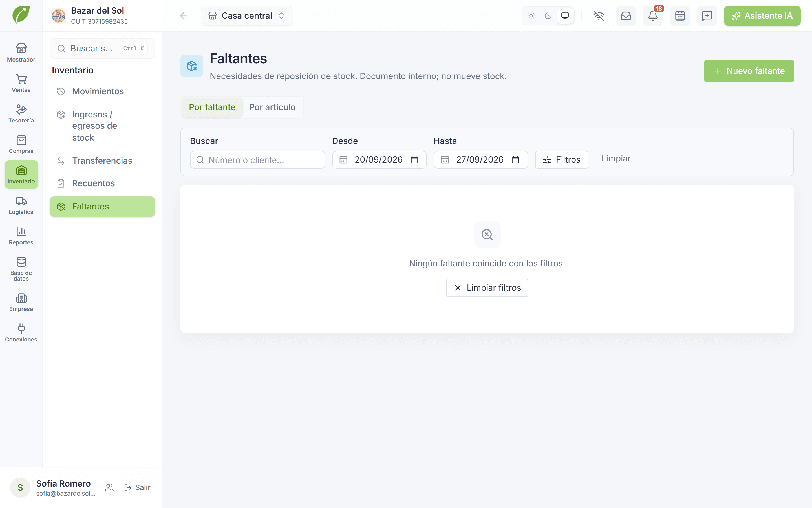This screenshot has height=508, width=812.
Task: Click the back arrow in header
Action: (184, 16)
